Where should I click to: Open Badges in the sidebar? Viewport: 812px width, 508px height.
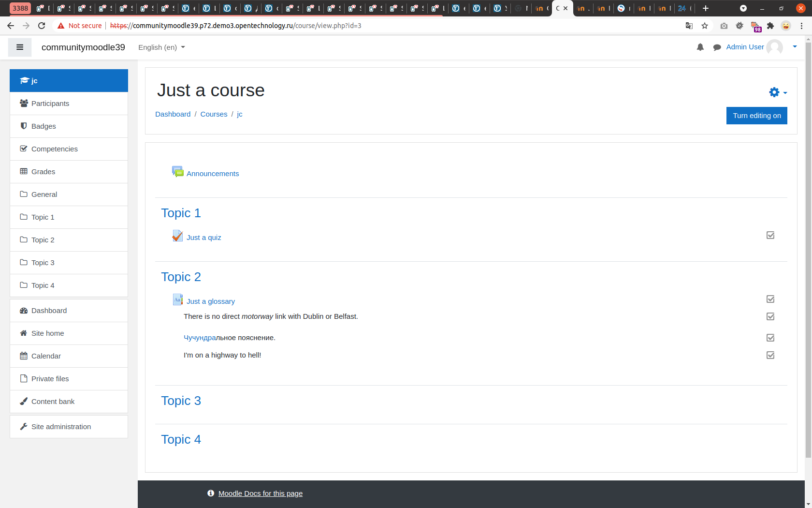(69, 126)
